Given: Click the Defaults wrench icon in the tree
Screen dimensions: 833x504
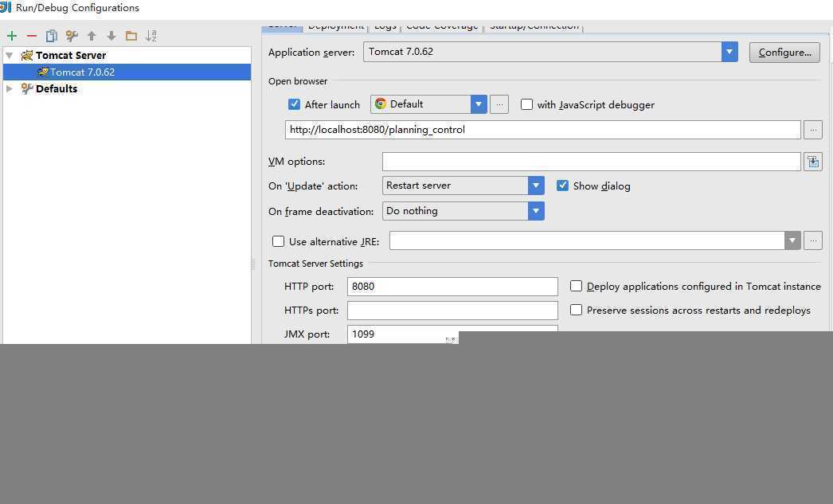Looking at the screenshot, I should (26, 88).
